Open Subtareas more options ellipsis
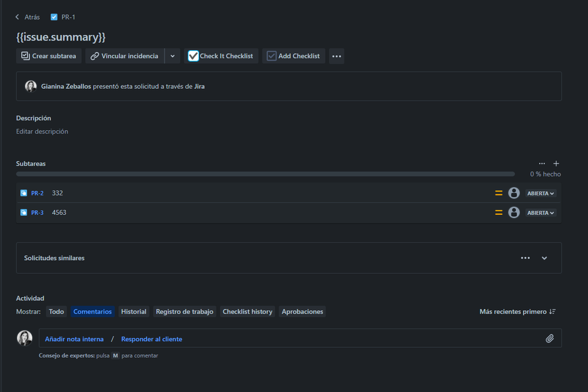Image resolution: width=588 pixels, height=392 pixels. pyautogui.click(x=542, y=164)
